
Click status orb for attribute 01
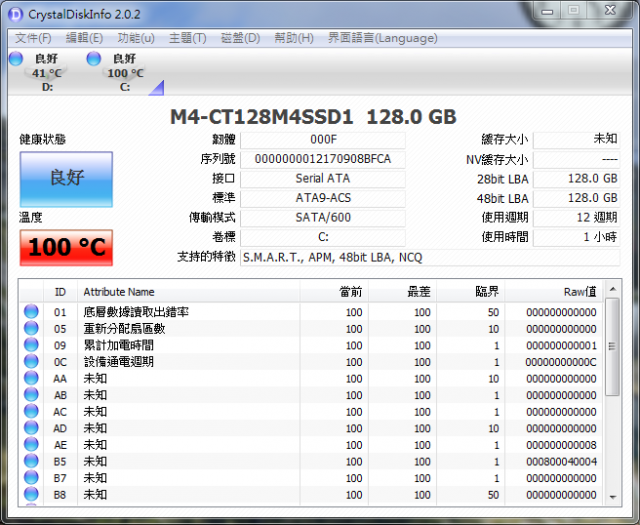click(31, 311)
